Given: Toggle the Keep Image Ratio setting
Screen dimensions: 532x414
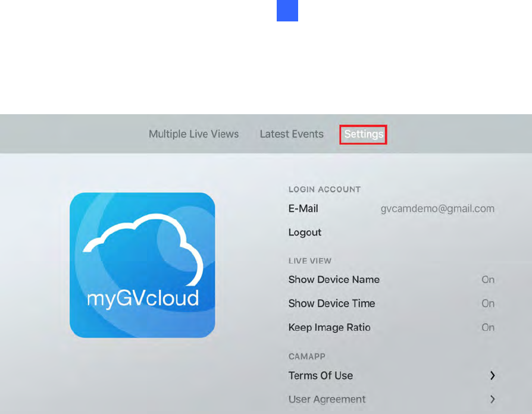Looking at the screenshot, I should click(391, 328).
